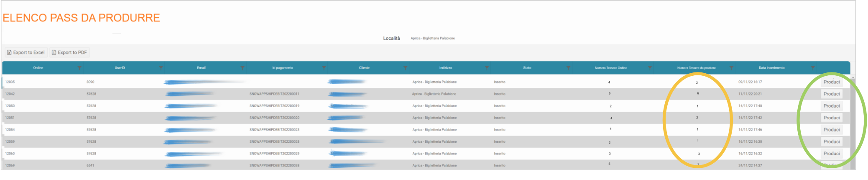
Task: Click Produci on the order 12059 row
Action: point(831,141)
